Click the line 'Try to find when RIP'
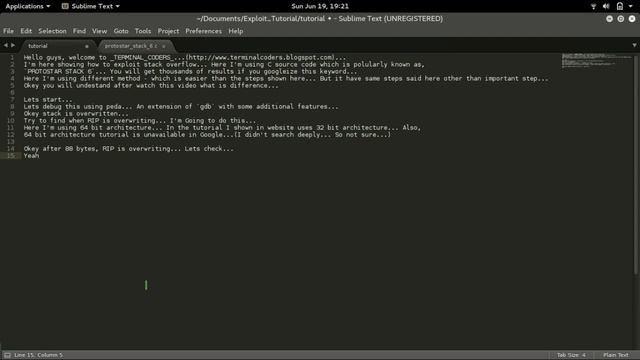Screen dimensions: 640x360 click(140, 120)
